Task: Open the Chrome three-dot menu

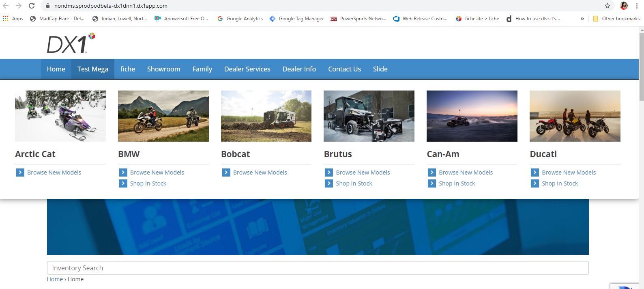Action: [x=638, y=6]
